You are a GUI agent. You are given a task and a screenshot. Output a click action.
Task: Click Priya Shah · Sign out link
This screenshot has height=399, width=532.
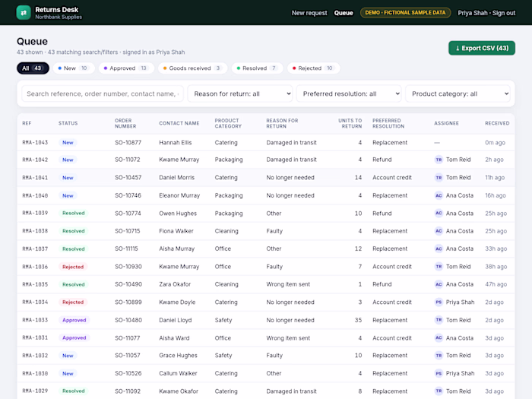[486, 13]
